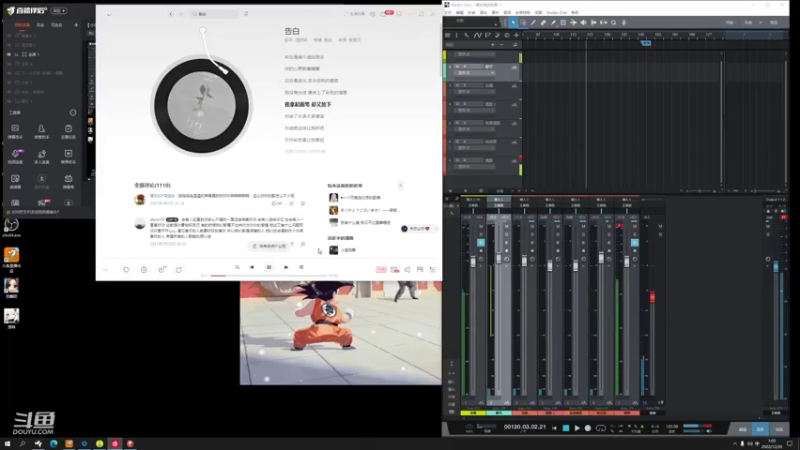Open obs64.exe desktop shortcut

pos(11,228)
